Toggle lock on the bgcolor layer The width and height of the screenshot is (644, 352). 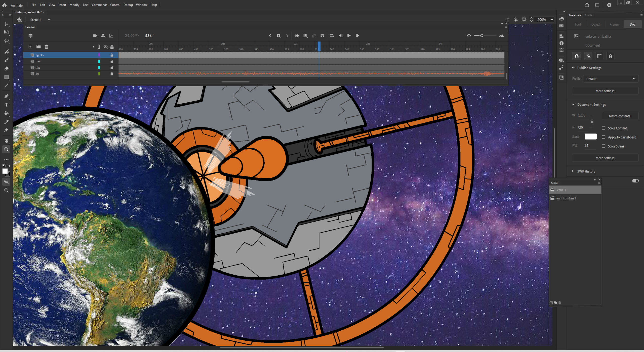coord(112,55)
